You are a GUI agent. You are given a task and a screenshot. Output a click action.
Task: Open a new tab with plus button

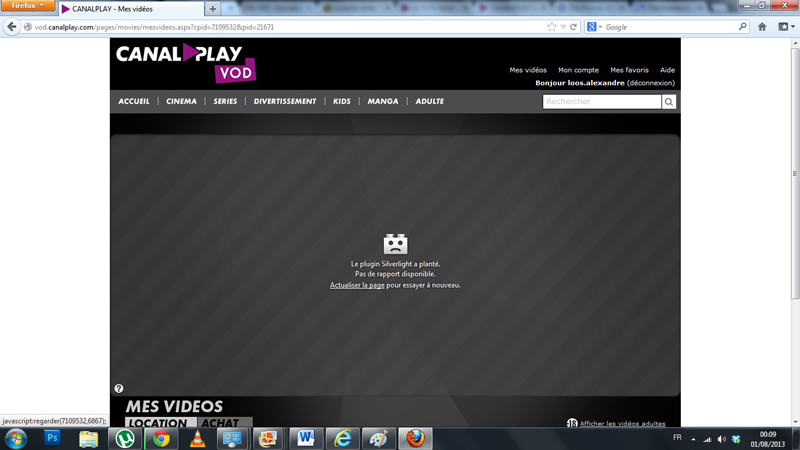point(213,9)
